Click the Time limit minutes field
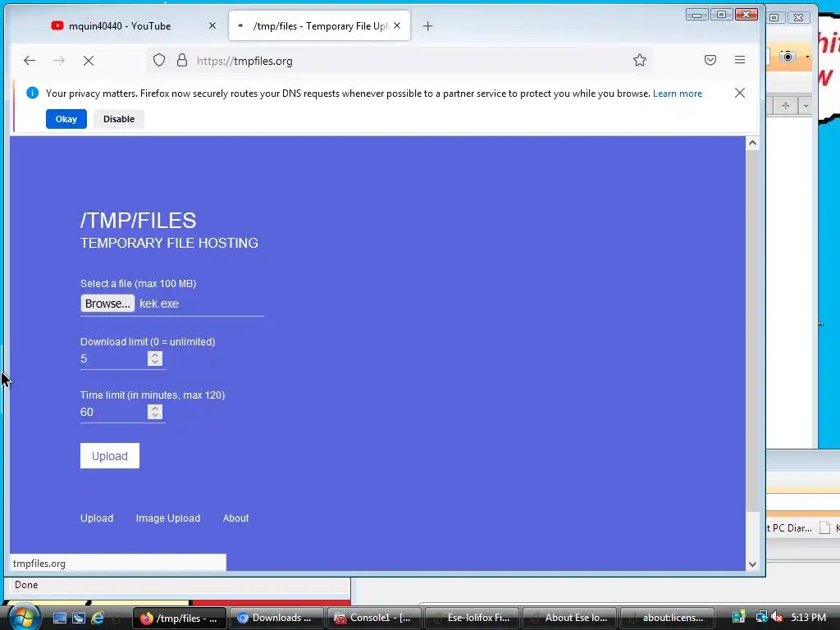 click(x=113, y=412)
